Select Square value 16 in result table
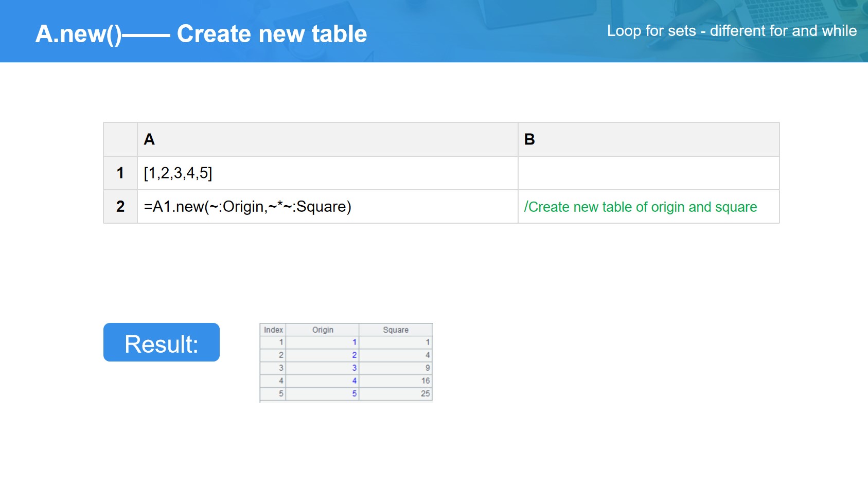Screen dimensions: 868x488 tap(425, 381)
